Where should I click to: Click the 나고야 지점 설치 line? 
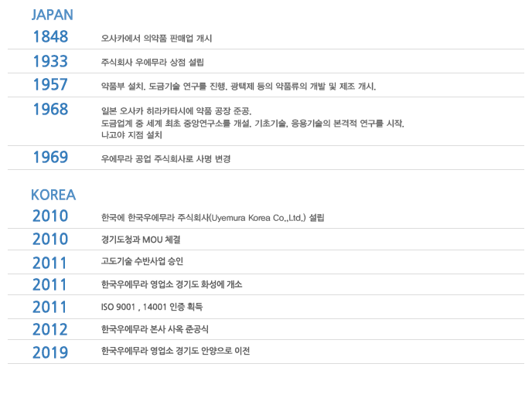[x=131, y=135]
